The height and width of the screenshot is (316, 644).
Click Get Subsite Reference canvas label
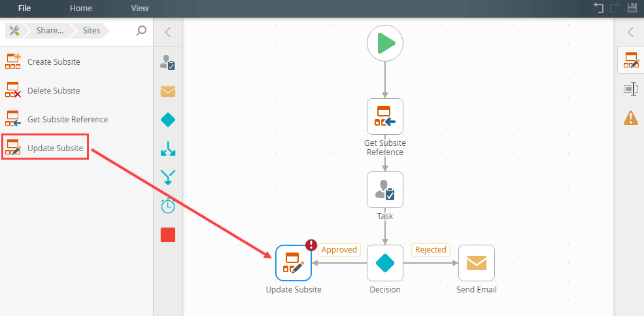(385, 147)
